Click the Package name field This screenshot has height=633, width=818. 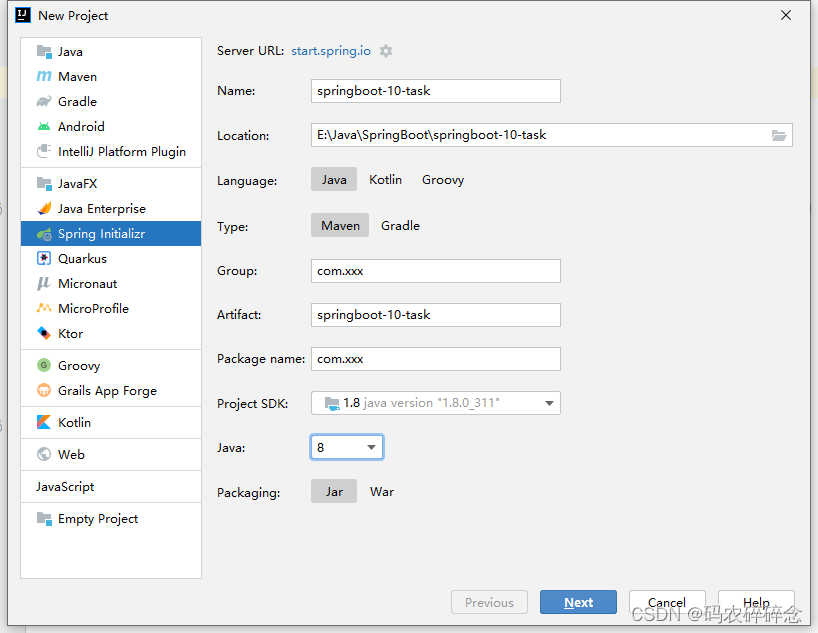436,359
